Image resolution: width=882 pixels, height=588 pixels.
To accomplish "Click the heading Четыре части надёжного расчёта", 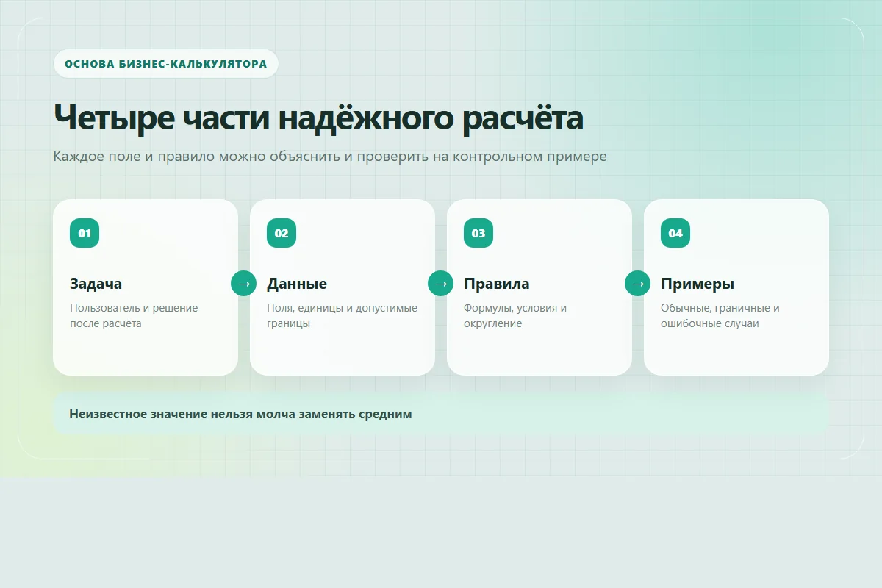I will (318, 118).
